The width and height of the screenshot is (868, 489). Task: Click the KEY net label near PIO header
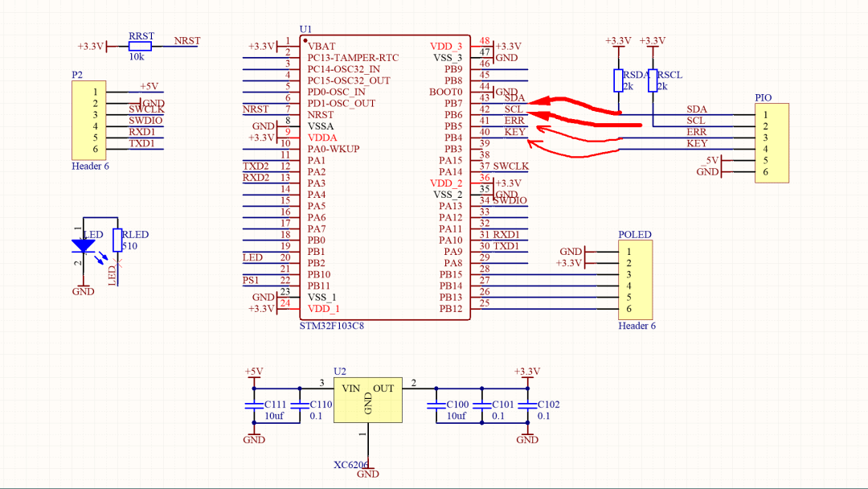tap(697, 143)
